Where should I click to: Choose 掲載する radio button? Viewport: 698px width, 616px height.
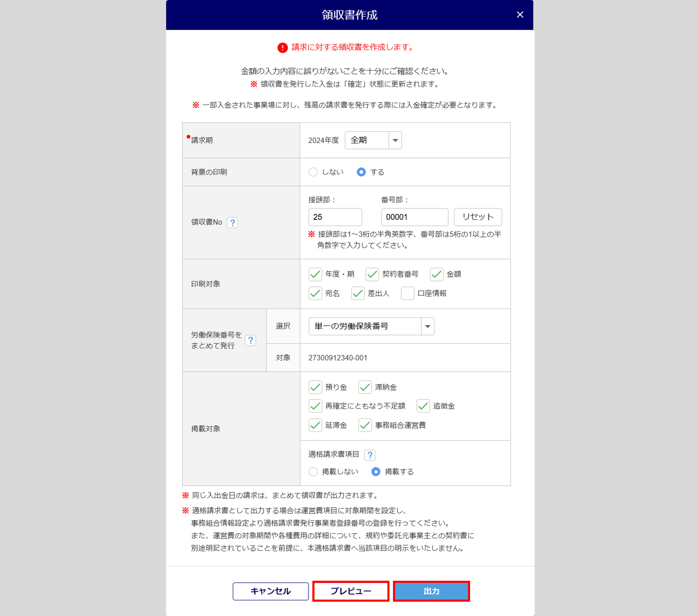tap(376, 472)
